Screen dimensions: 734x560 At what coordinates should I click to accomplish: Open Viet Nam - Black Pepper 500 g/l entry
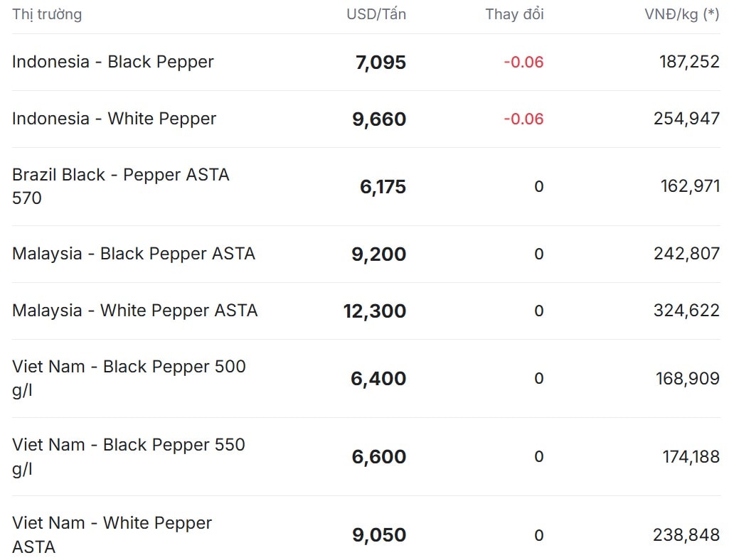(x=129, y=378)
